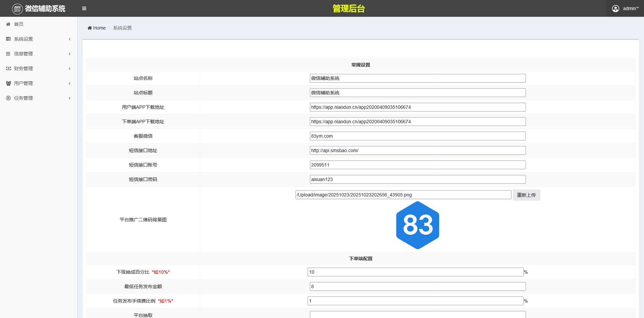Click the 财务管理 money icon
644x318 pixels.
pos(8,69)
